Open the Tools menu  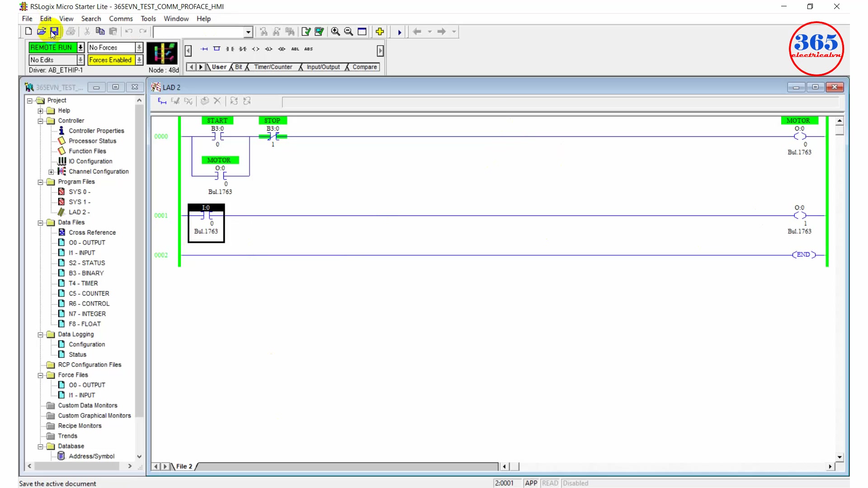pos(148,19)
